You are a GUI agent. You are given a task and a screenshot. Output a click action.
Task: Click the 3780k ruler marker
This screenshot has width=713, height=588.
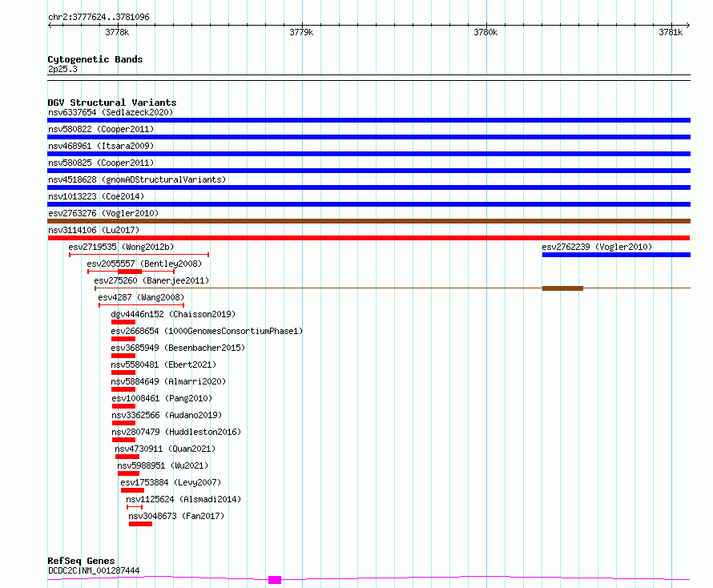pos(485,32)
